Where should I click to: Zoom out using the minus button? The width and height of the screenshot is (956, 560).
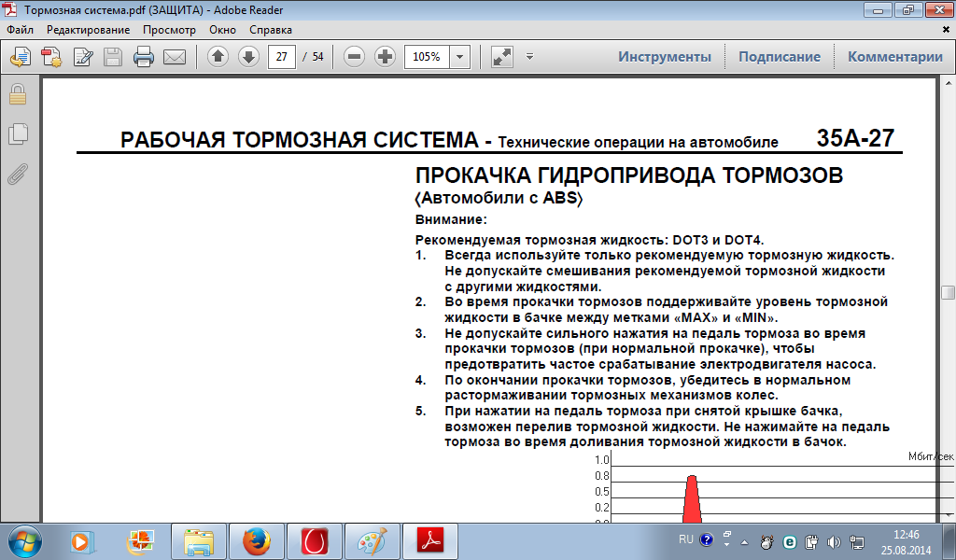(354, 57)
